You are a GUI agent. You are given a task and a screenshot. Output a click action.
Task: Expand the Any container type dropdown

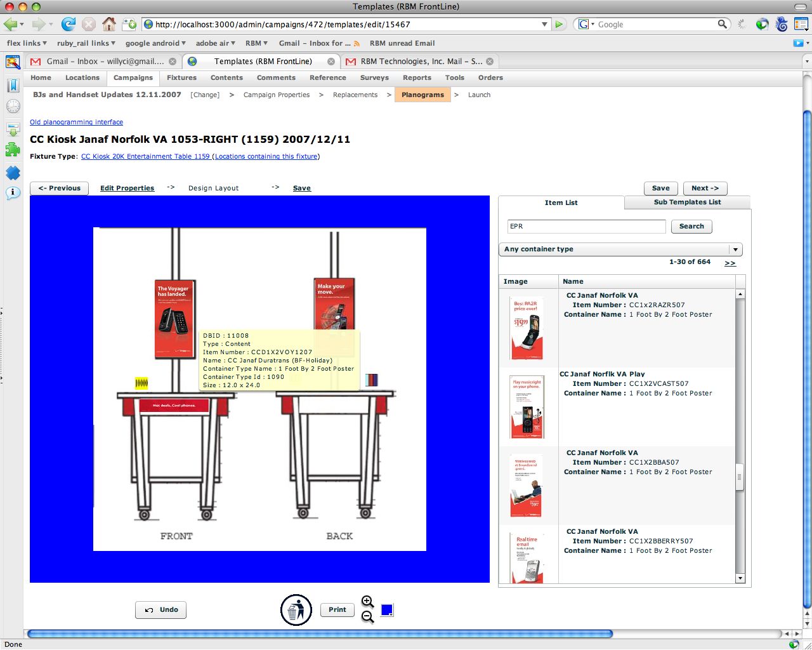[735, 249]
